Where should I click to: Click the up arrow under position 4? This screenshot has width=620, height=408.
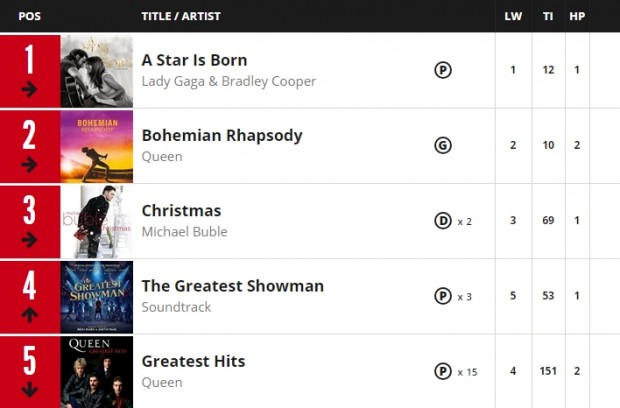pyautogui.click(x=29, y=315)
